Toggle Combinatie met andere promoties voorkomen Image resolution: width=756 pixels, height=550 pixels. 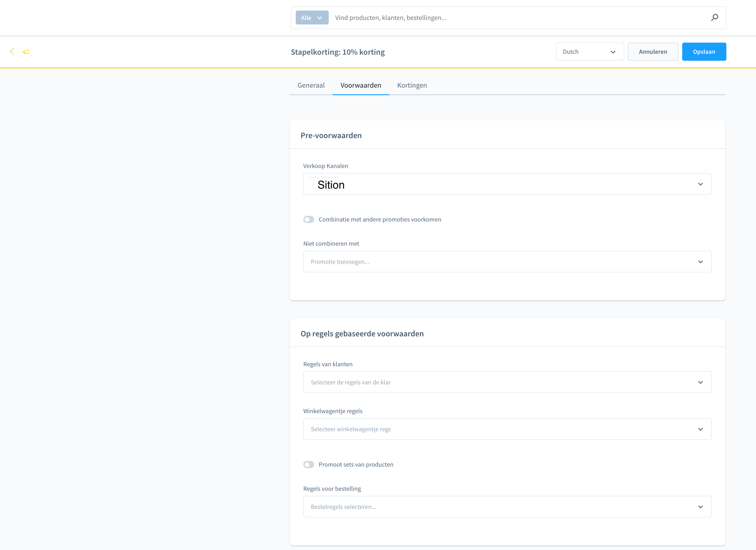(309, 219)
